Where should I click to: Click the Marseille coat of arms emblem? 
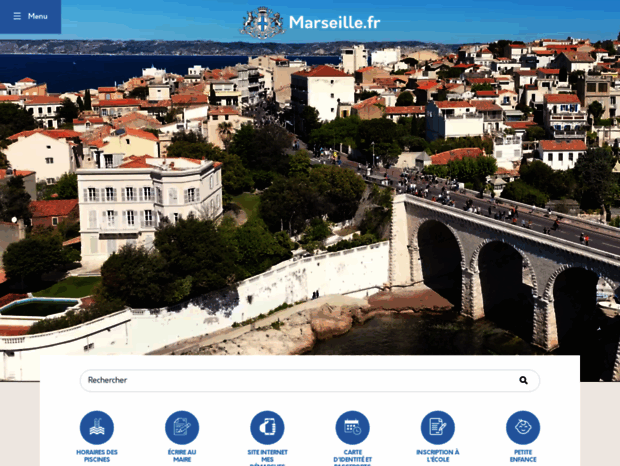click(262, 23)
